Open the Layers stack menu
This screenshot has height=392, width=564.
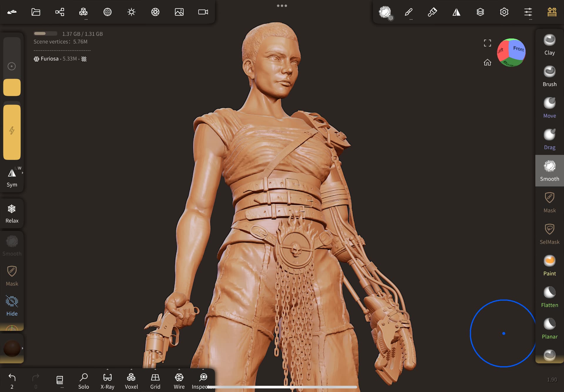coord(480,12)
